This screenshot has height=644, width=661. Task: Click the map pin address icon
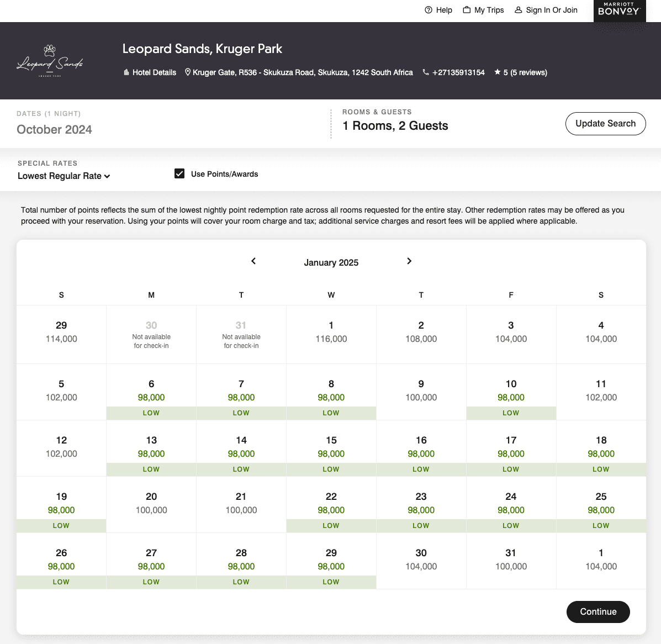(x=188, y=72)
